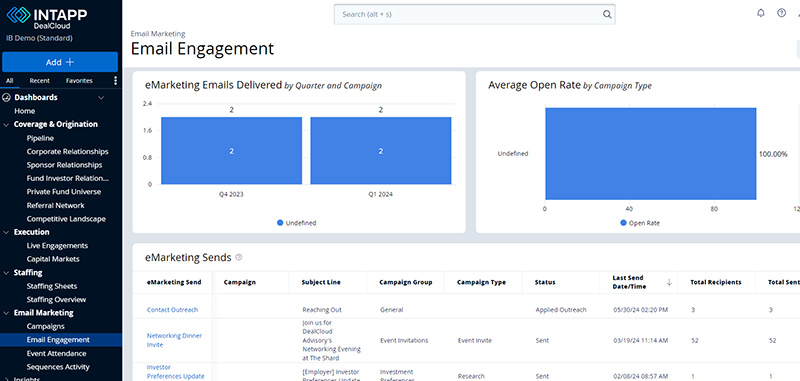The height and width of the screenshot is (381, 800).
Task: Click the Q4 2023 blue bar
Action: point(232,151)
